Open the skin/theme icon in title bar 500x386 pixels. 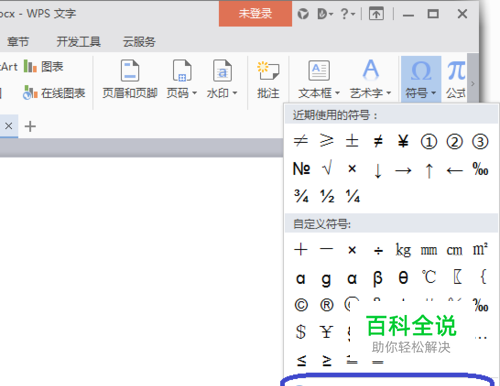coord(303,14)
